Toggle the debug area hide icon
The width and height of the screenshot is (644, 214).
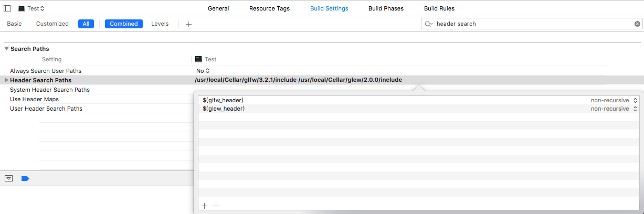tap(8, 178)
